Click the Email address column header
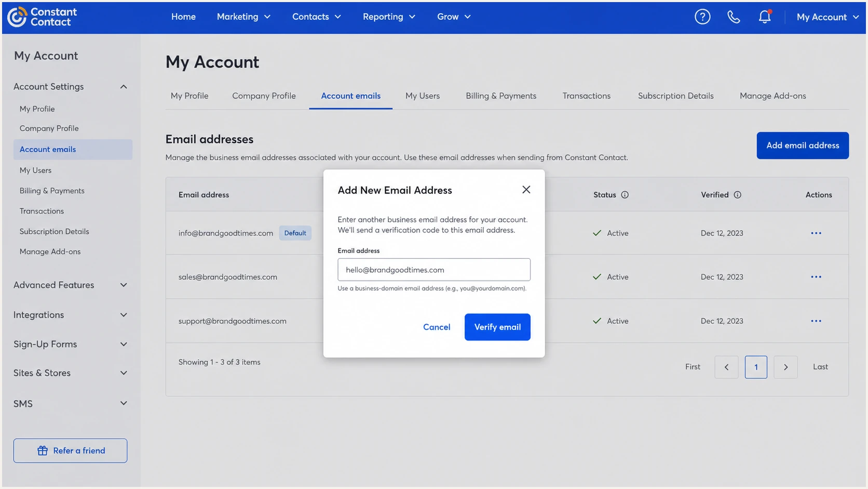This screenshot has width=868, height=489. (204, 195)
